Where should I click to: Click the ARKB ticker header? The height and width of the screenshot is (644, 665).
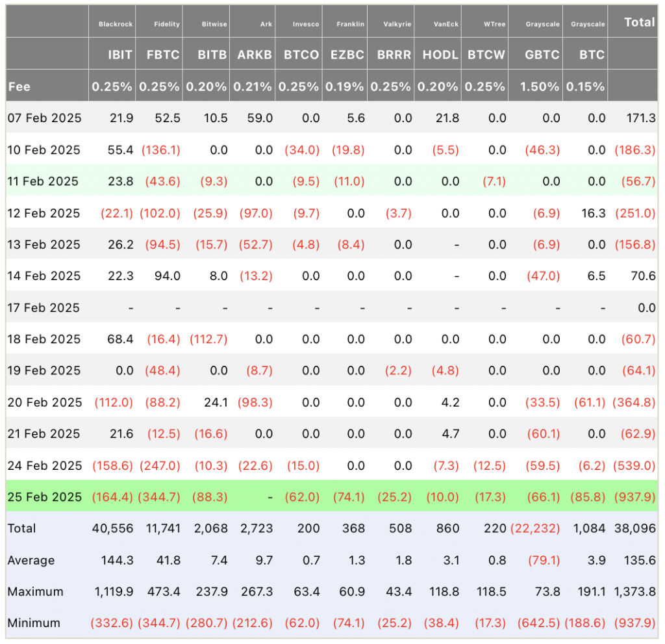click(x=255, y=55)
